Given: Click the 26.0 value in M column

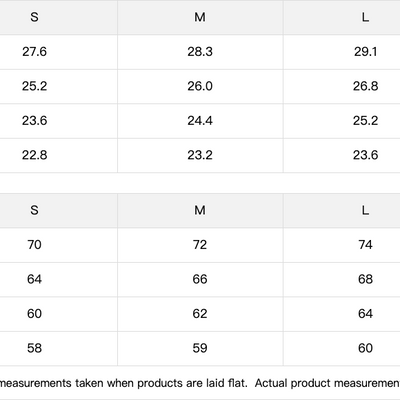Looking at the screenshot, I should 200,86.
